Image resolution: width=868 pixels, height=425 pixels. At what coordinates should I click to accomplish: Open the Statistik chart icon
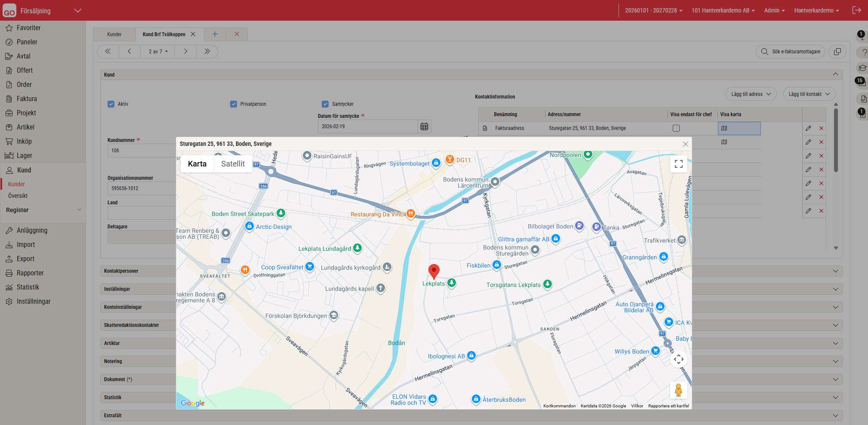coord(9,287)
